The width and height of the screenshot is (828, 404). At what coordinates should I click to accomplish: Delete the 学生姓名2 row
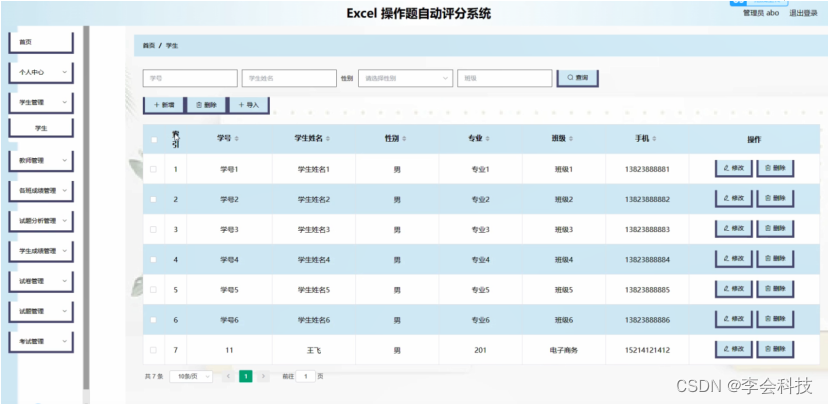click(x=775, y=199)
